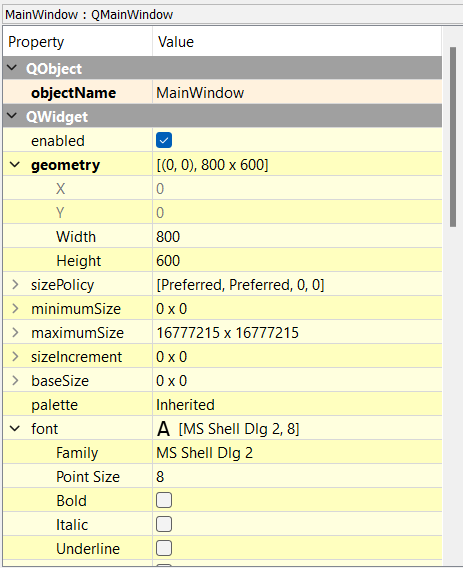Enable the Underline font checkbox
Image resolution: width=463 pixels, height=568 pixels.
(164, 548)
